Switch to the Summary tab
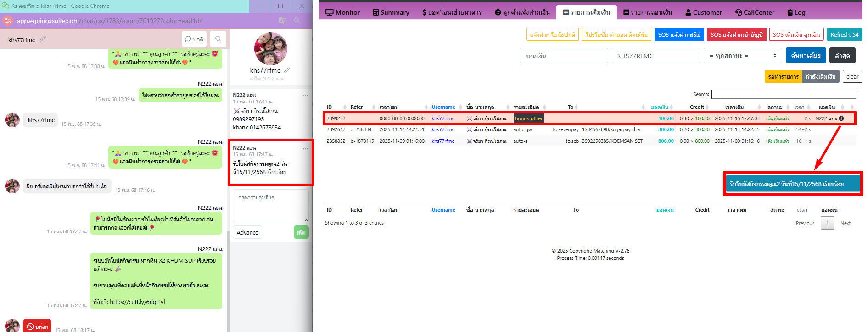 pos(391,12)
